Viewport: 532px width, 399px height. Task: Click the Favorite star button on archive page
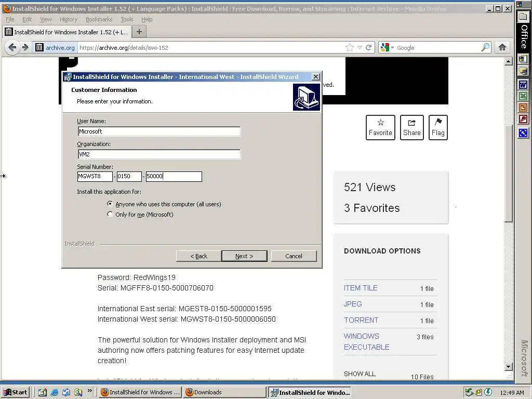[380, 128]
